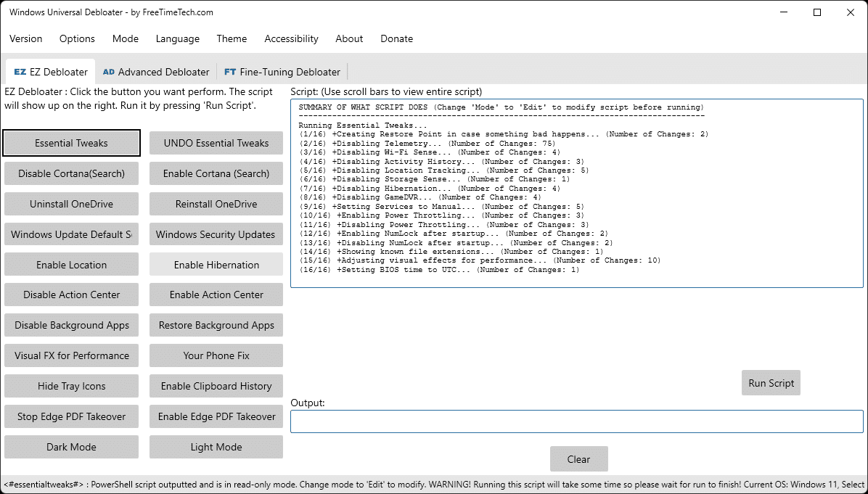Click Run Script button
Viewport: 868px width, 494px height.
coord(771,383)
